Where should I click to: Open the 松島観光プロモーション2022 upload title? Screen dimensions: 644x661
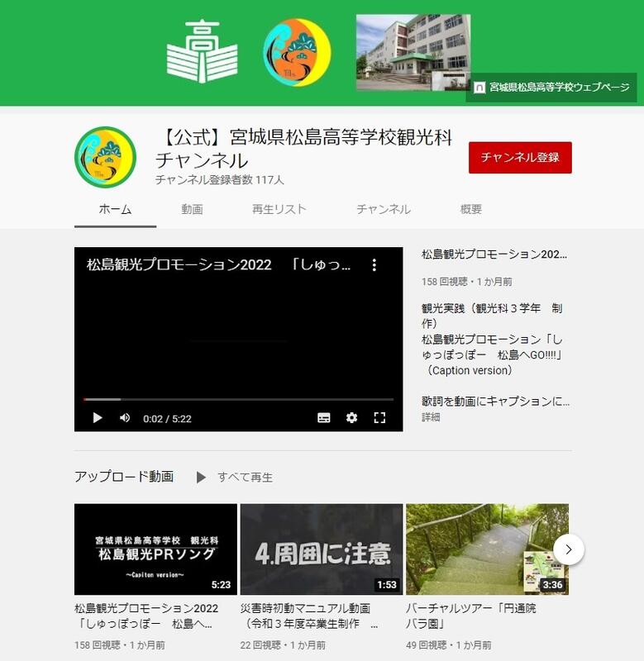[146, 616]
